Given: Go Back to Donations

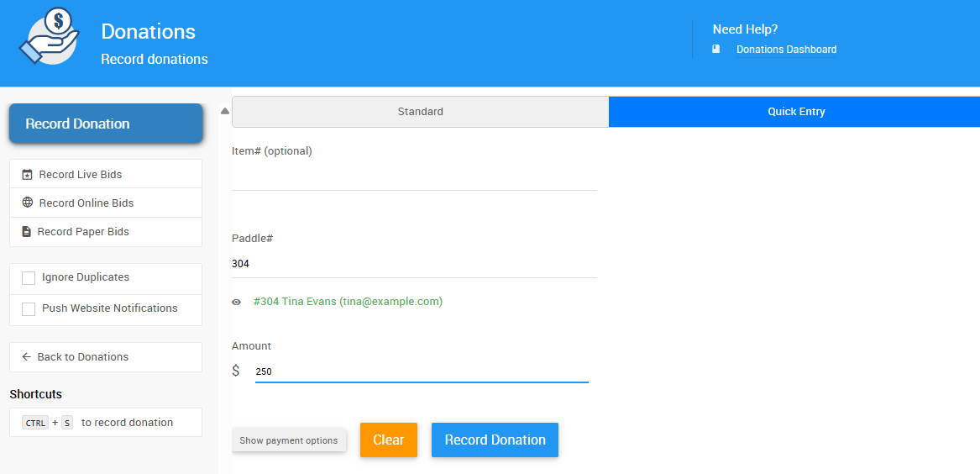Looking at the screenshot, I should (106, 357).
